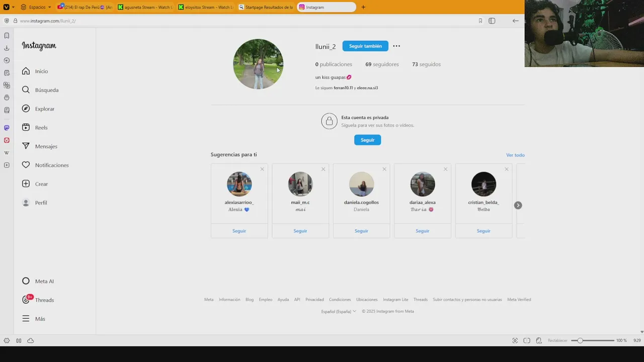
Task: Toggle panel visibility in status bar
Action: pos(19,340)
